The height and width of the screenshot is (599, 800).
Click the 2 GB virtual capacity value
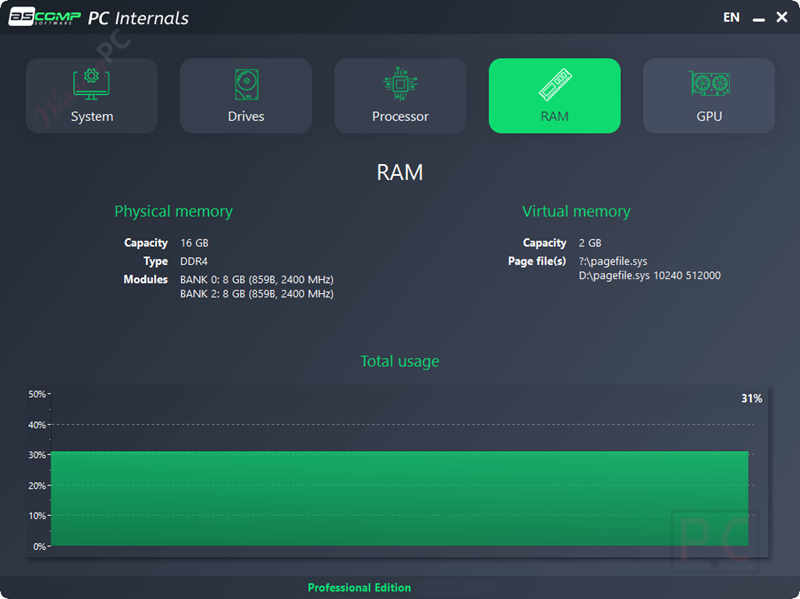(590, 243)
